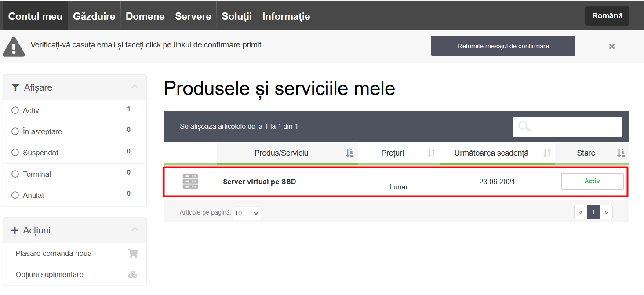Select the Activ filter radio button
Image resolution: width=644 pixels, height=295 pixels.
15,110
